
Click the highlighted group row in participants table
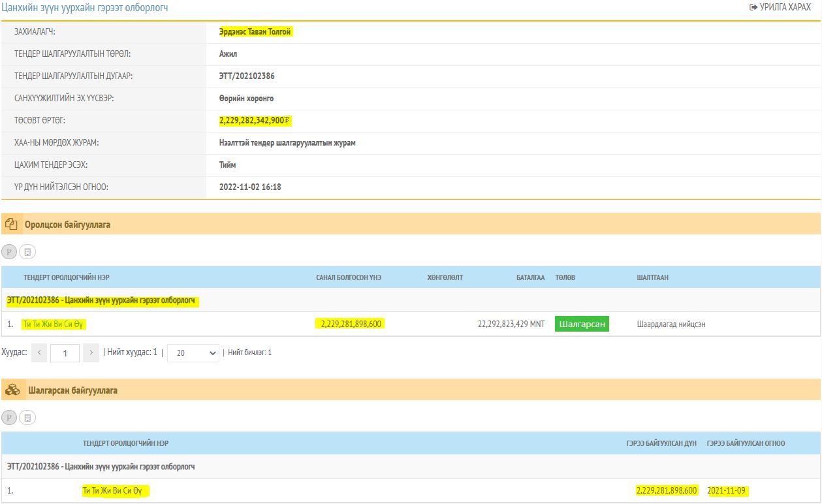[x=101, y=301]
